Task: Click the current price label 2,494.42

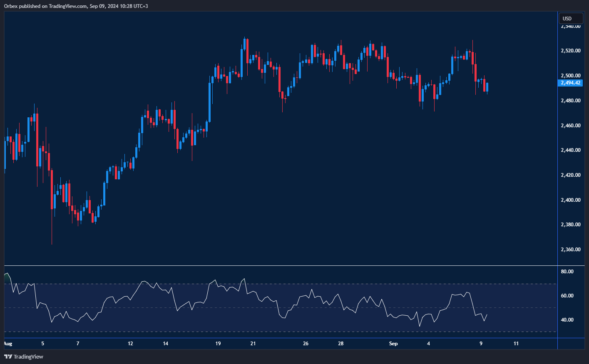Action: point(570,83)
